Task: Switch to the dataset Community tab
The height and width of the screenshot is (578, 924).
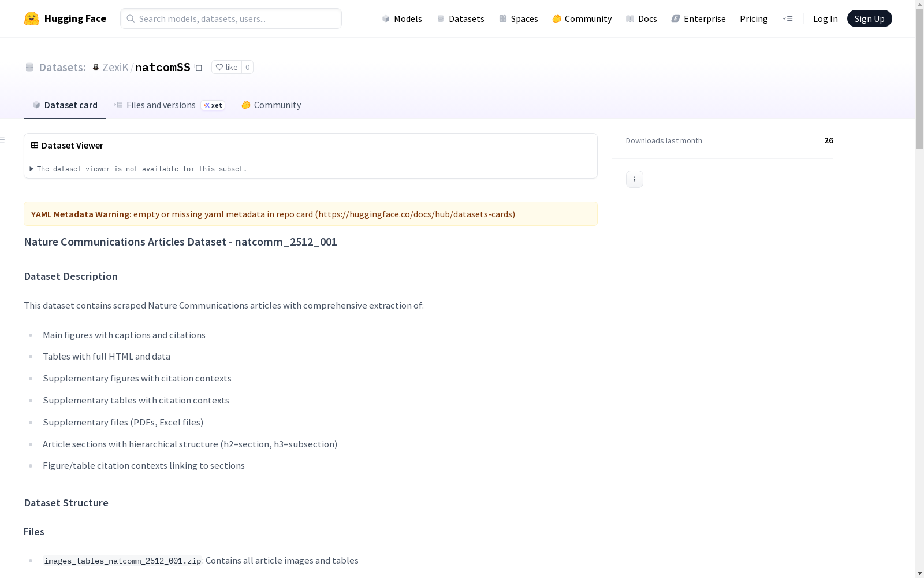Action: (x=271, y=105)
